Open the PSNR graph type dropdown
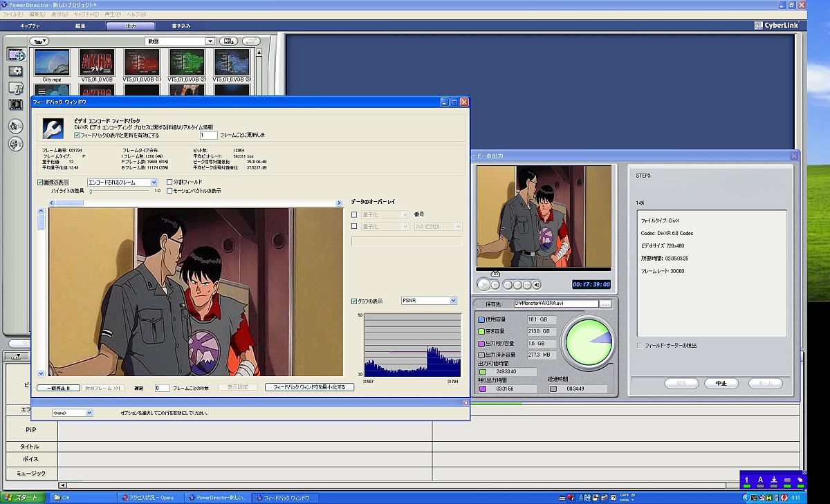 [429, 301]
